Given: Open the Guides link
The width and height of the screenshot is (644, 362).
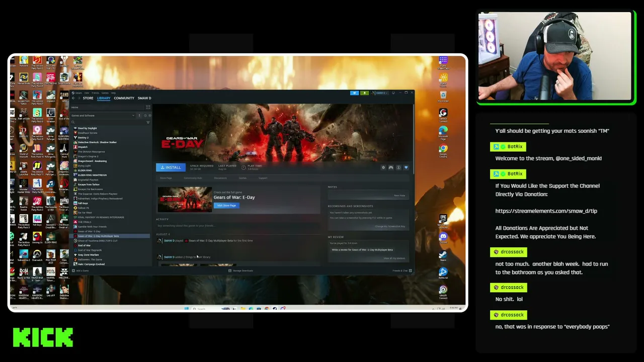Looking at the screenshot, I should coord(243,178).
